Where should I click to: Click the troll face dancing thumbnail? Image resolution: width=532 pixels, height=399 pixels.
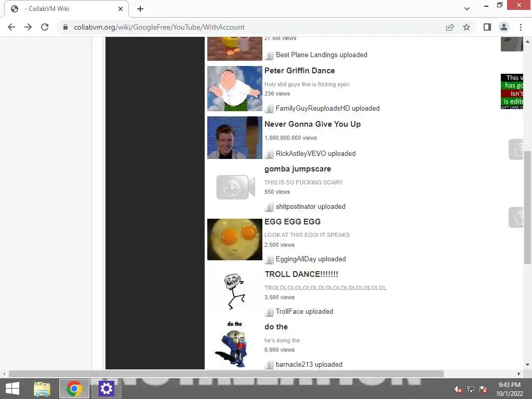pyautogui.click(x=234, y=291)
